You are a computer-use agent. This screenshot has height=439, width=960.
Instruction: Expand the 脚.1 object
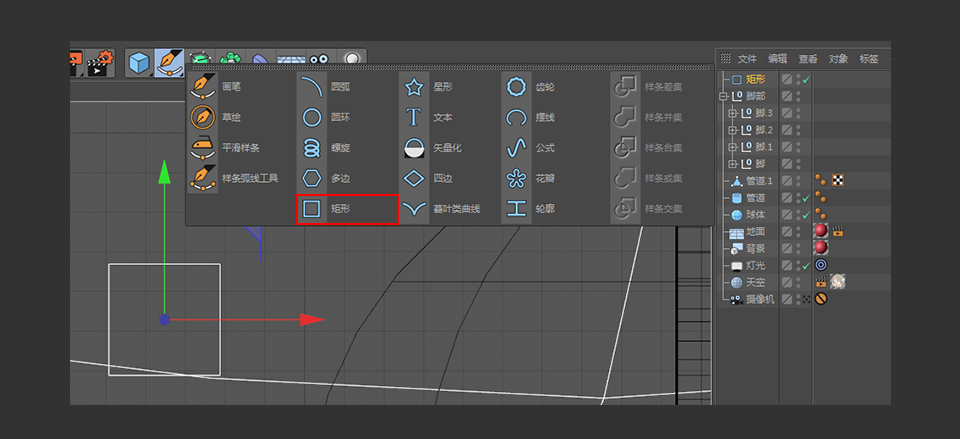[x=732, y=147]
